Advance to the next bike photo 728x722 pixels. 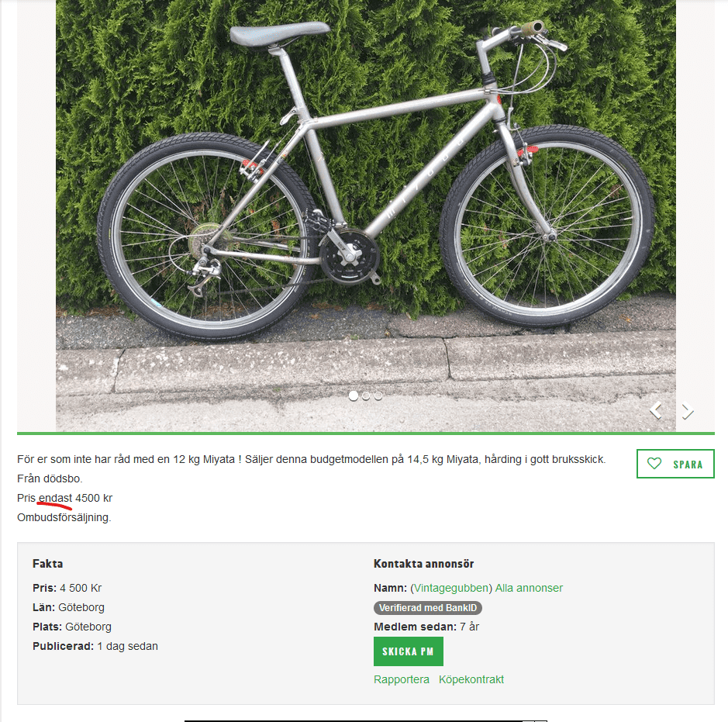tap(687, 411)
